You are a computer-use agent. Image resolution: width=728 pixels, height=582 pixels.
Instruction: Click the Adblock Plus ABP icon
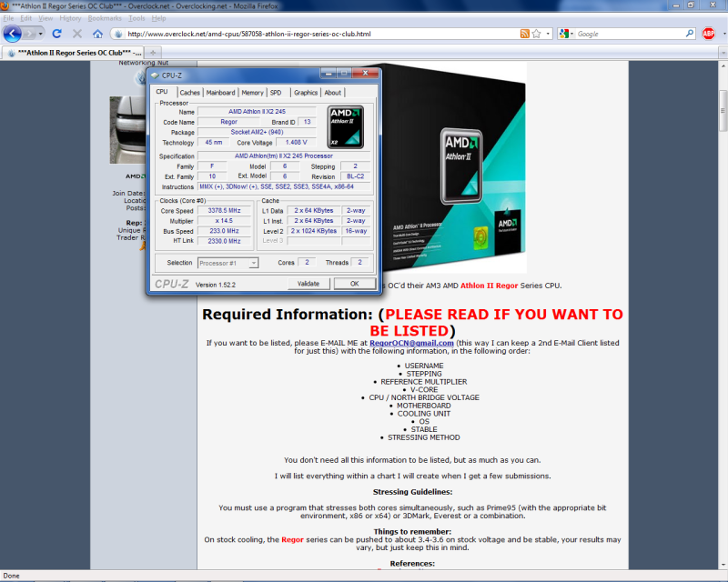click(x=709, y=34)
